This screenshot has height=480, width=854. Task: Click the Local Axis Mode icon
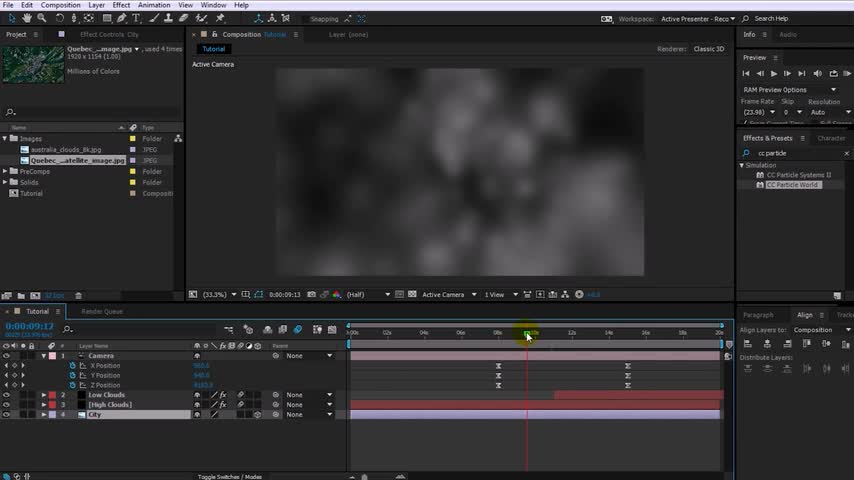click(x=259, y=19)
